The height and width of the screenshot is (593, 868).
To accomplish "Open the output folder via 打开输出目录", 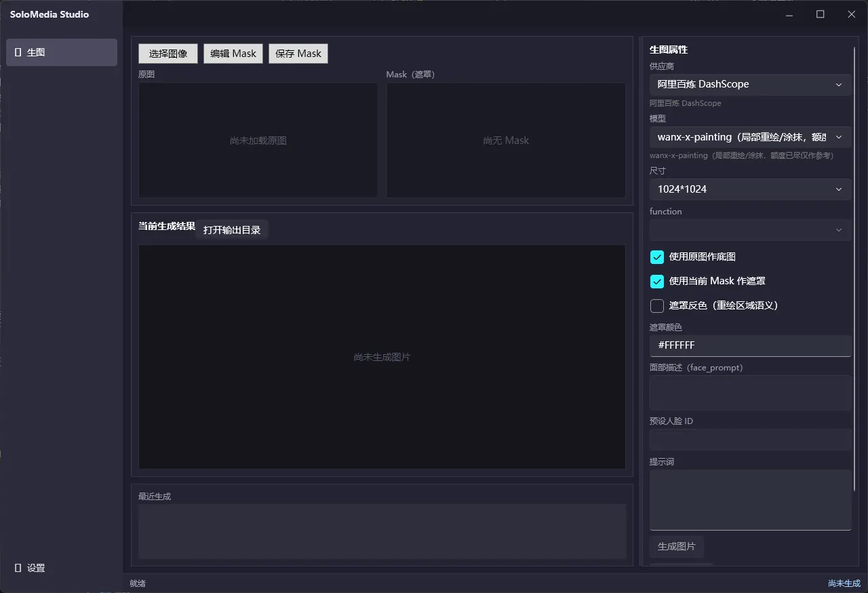I will (232, 230).
